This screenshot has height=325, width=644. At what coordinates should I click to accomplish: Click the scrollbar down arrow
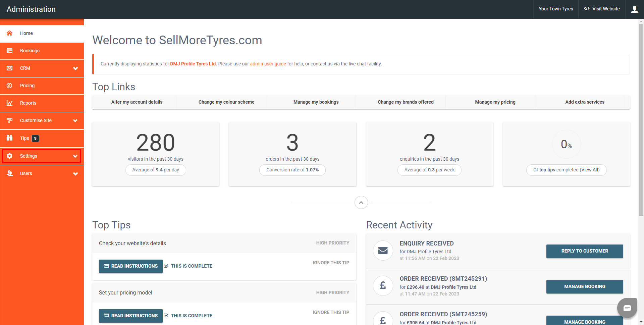[641, 322]
